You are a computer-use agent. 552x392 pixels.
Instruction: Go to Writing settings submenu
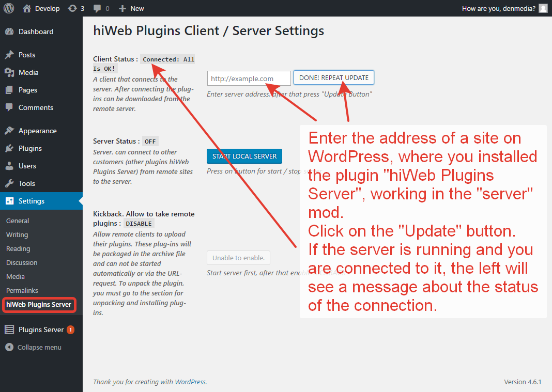click(17, 234)
